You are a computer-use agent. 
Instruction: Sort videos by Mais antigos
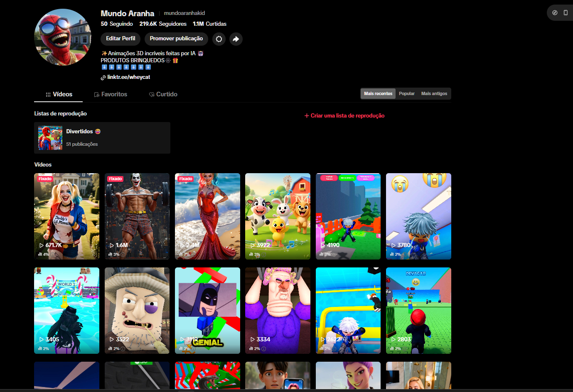pyautogui.click(x=434, y=94)
